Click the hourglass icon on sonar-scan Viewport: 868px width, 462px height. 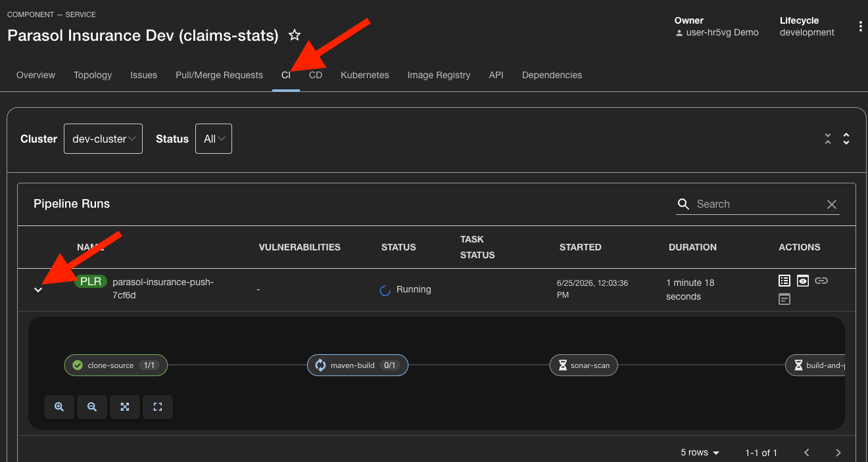[563, 365]
